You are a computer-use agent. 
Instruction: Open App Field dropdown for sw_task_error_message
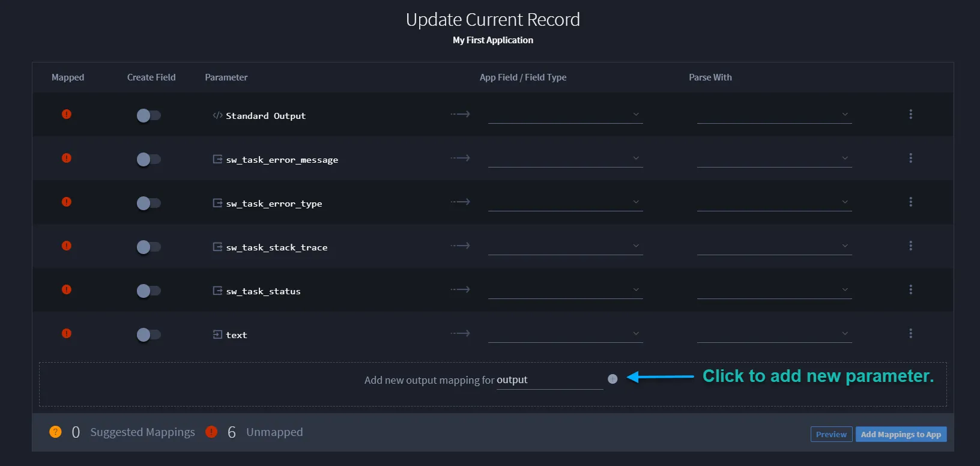point(566,159)
